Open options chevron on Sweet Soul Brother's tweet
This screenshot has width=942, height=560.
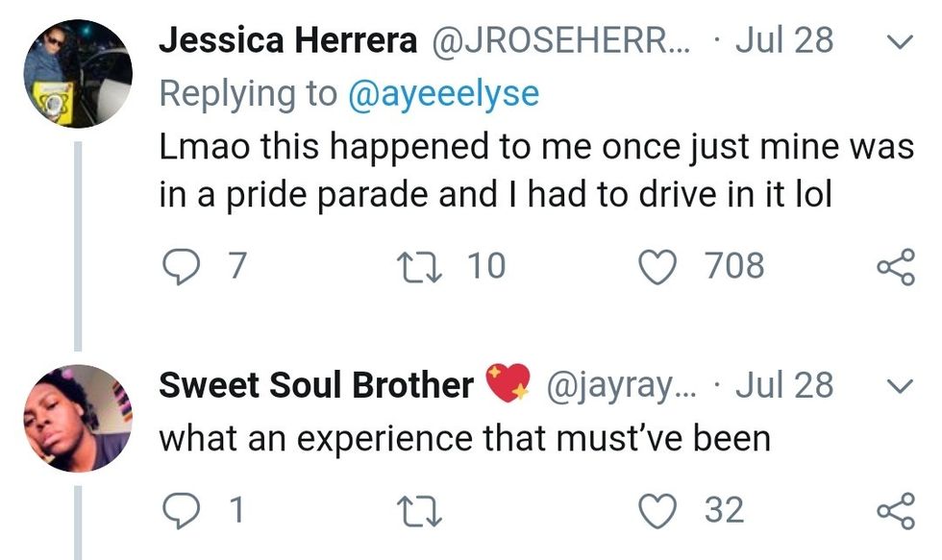(896, 386)
